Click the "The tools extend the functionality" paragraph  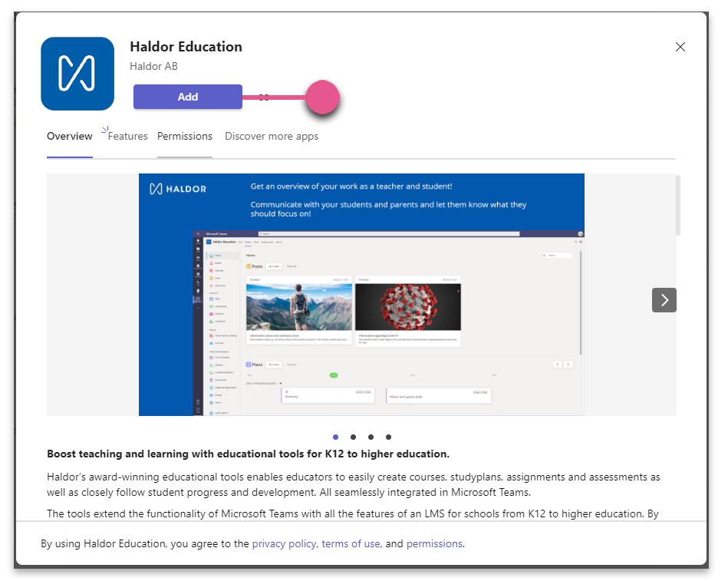[353, 513]
